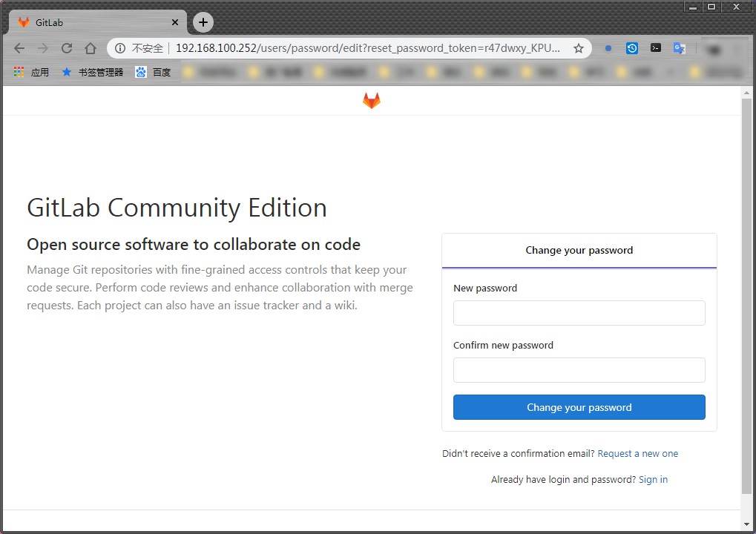
Task: Close the browser window
Action: pyautogui.click(x=737, y=7)
